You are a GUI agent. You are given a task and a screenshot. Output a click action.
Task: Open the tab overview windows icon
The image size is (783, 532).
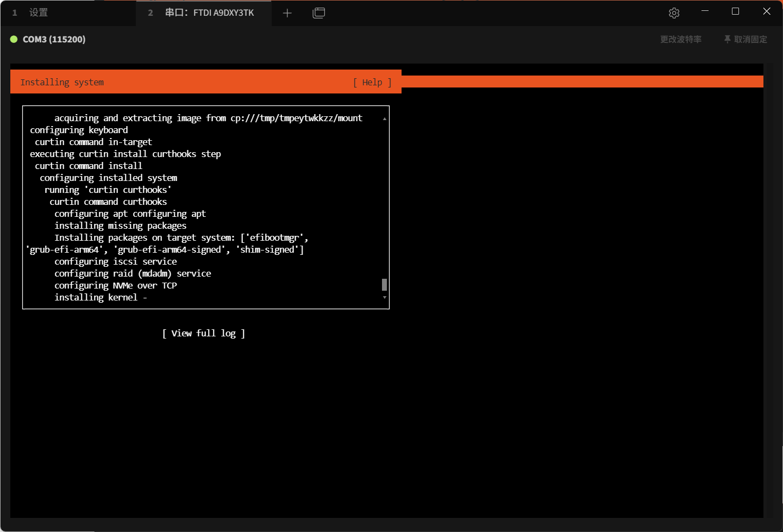[319, 13]
